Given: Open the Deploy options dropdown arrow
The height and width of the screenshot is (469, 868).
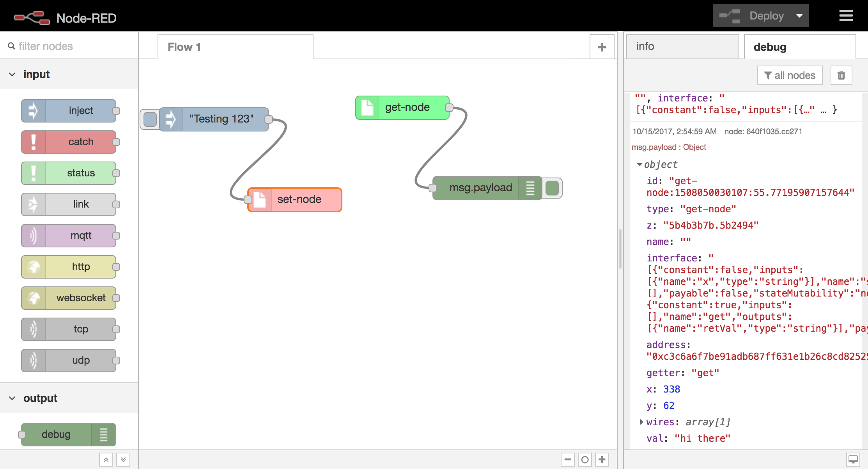Looking at the screenshot, I should pos(799,16).
